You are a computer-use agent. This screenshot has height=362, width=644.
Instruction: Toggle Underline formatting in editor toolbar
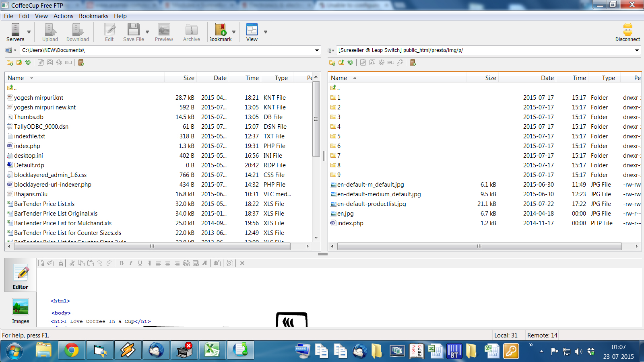(x=140, y=263)
